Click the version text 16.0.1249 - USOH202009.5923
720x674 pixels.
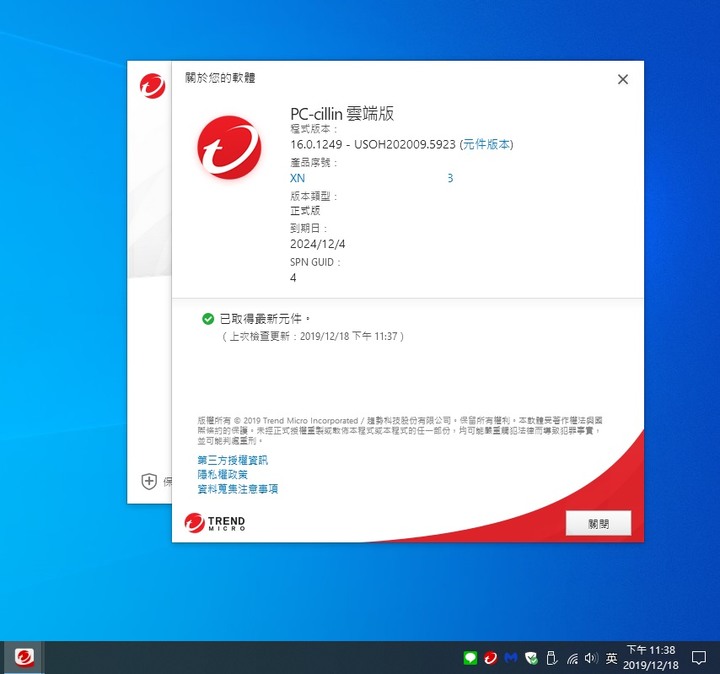pyautogui.click(x=372, y=144)
